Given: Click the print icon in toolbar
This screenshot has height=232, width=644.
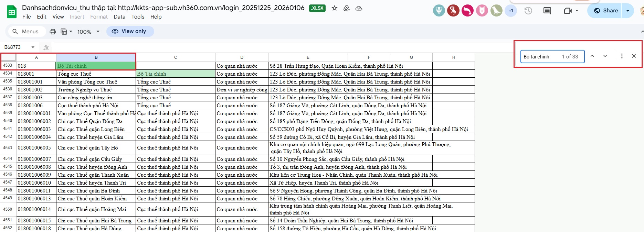Looking at the screenshot, I should 53,32.
